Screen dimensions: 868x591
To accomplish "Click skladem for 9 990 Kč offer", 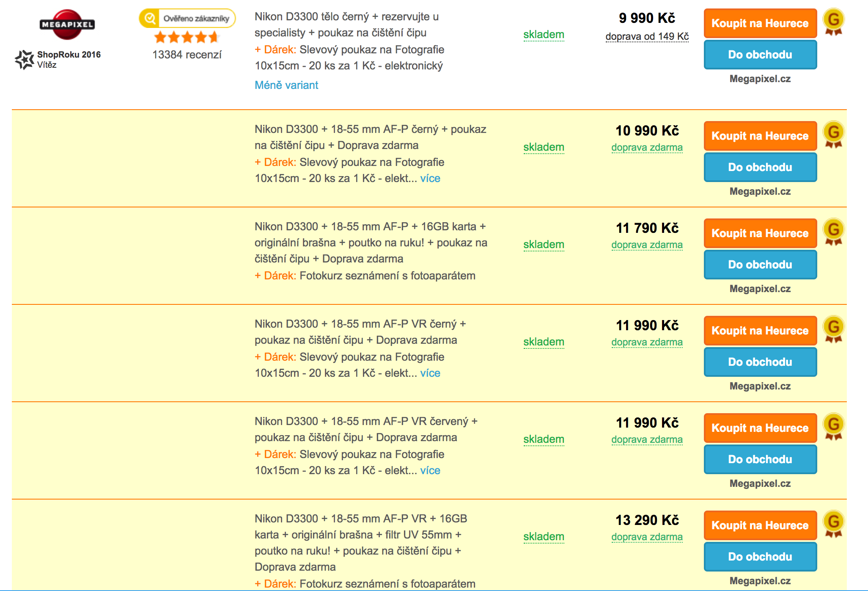I will point(544,35).
